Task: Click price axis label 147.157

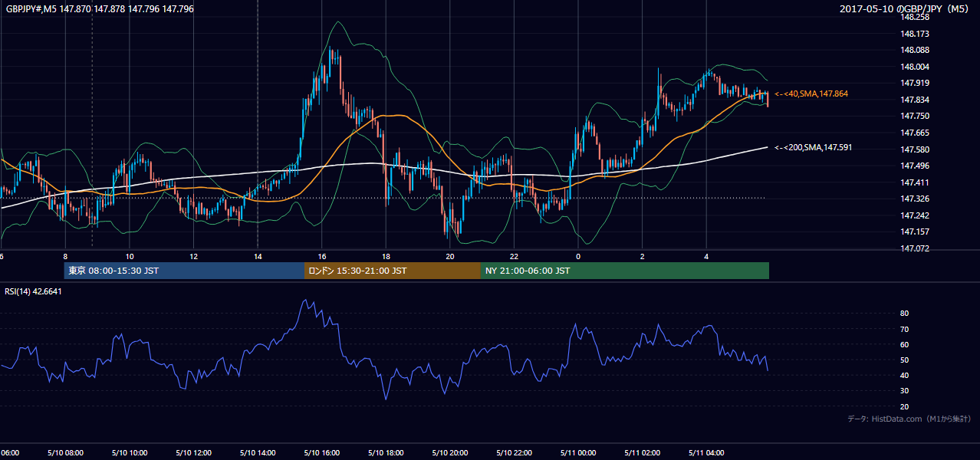Action: pyautogui.click(x=916, y=232)
